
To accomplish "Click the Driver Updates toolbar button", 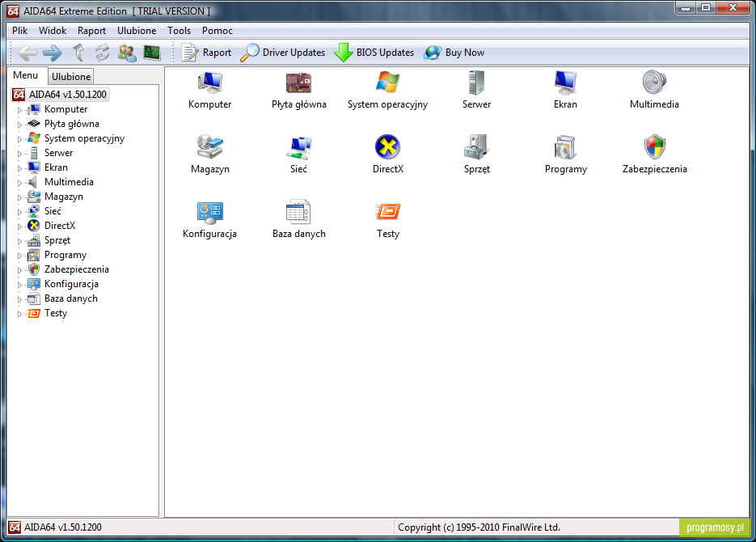I will pos(283,53).
